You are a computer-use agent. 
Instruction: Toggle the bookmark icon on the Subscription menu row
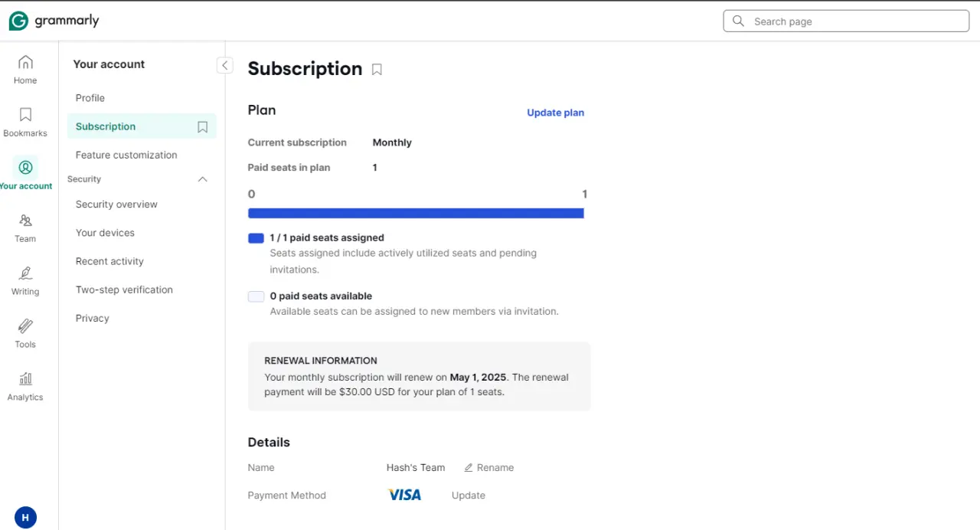pyautogui.click(x=202, y=127)
